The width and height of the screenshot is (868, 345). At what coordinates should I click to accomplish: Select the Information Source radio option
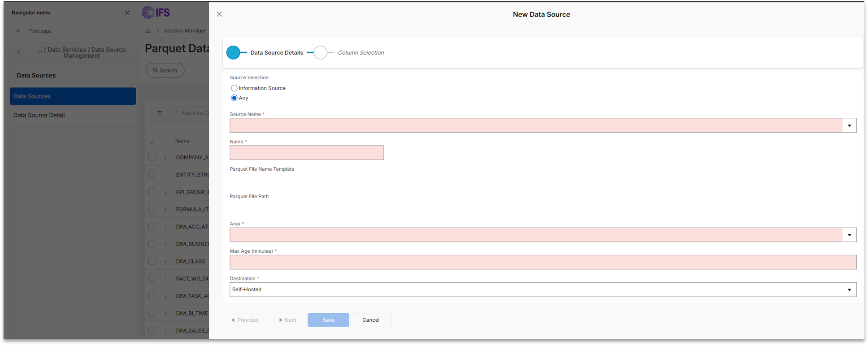tap(234, 88)
